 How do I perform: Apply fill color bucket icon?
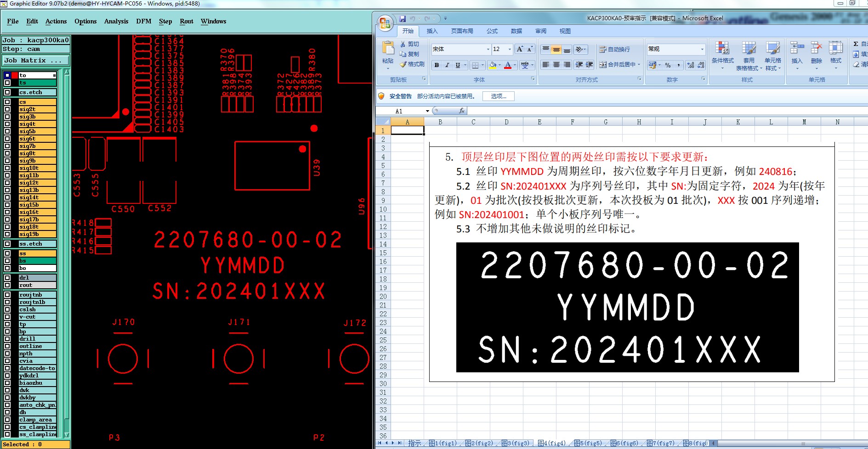click(493, 65)
